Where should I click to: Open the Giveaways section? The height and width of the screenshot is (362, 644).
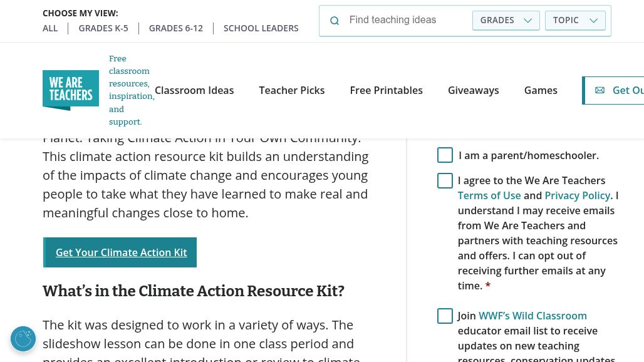(474, 90)
